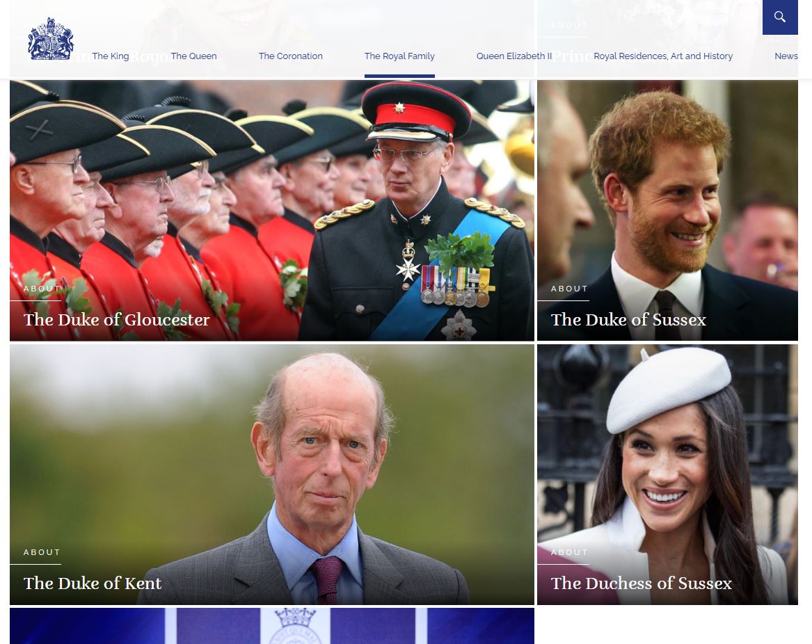Image resolution: width=812 pixels, height=644 pixels.
Task: Go to The Coronation section
Action: tap(291, 56)
